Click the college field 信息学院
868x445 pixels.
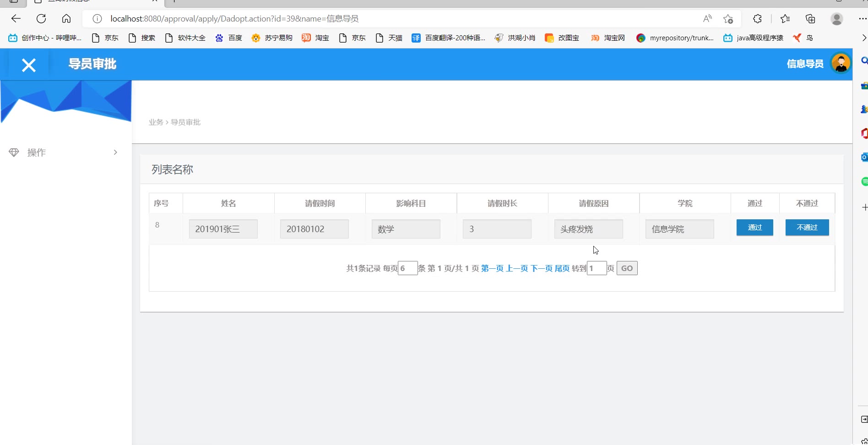coord(680,229)
